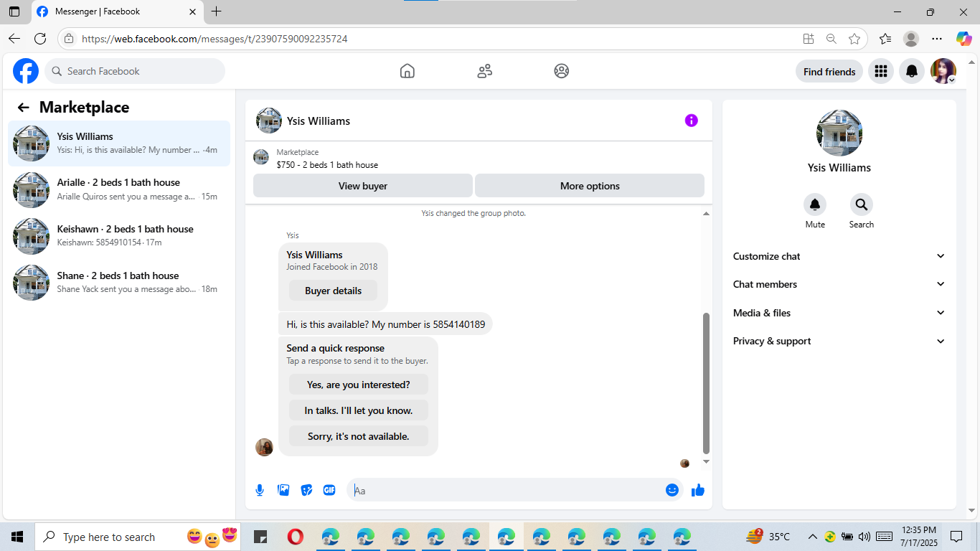The width and height of the screenshot is (980, 551).
Task: Open the Facebook menu grid icon
Action: (881, 71)
